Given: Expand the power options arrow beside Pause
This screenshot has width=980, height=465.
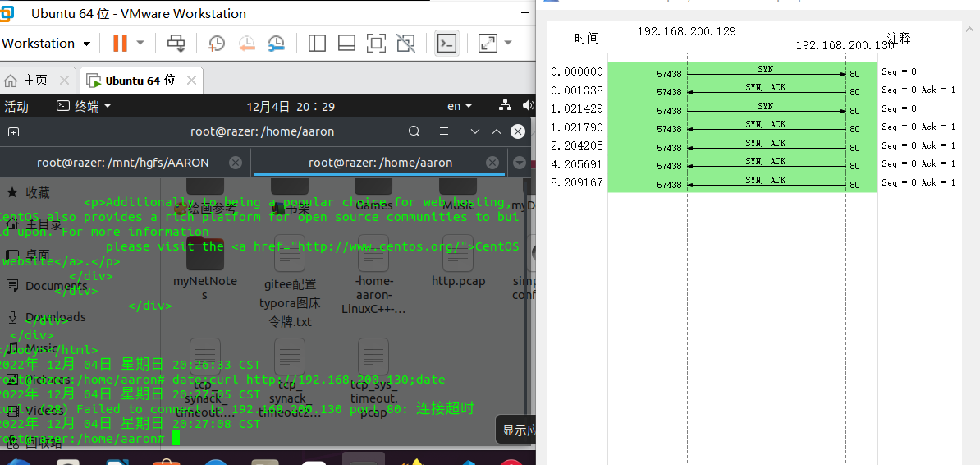Looking at the screenshot, I should [x=140, y=44].
